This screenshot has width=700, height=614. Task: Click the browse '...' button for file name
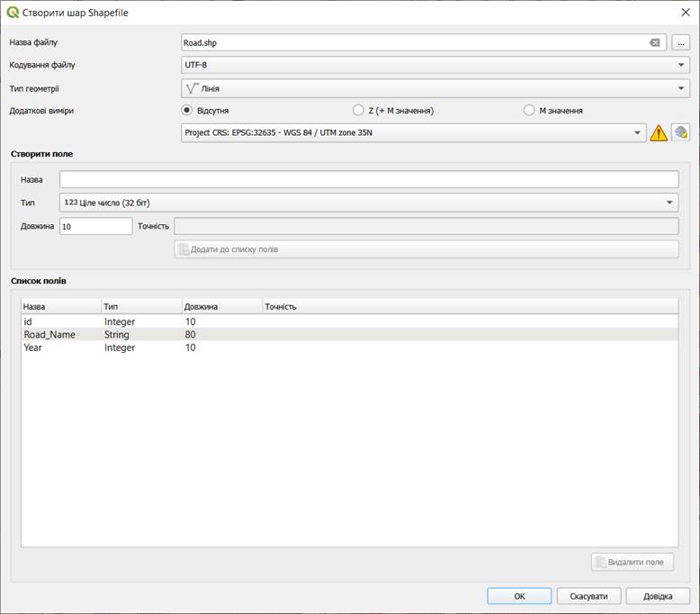tap(680, 42)
